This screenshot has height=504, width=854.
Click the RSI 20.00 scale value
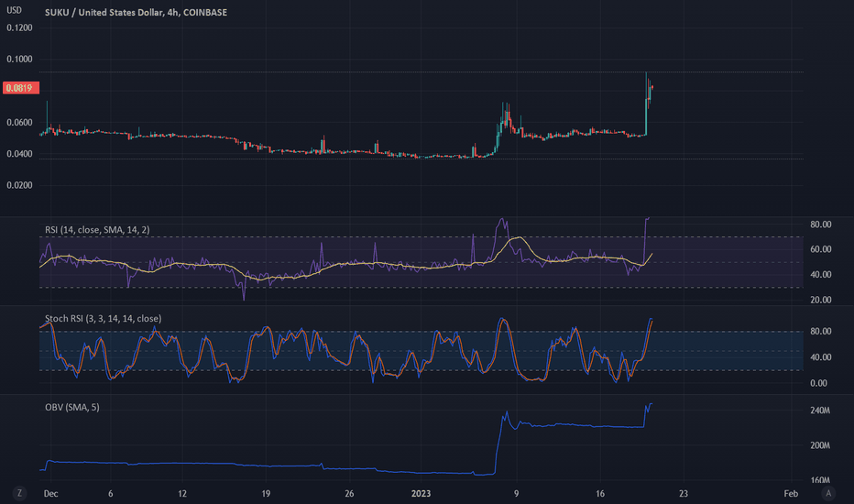[x=821, y=300]
